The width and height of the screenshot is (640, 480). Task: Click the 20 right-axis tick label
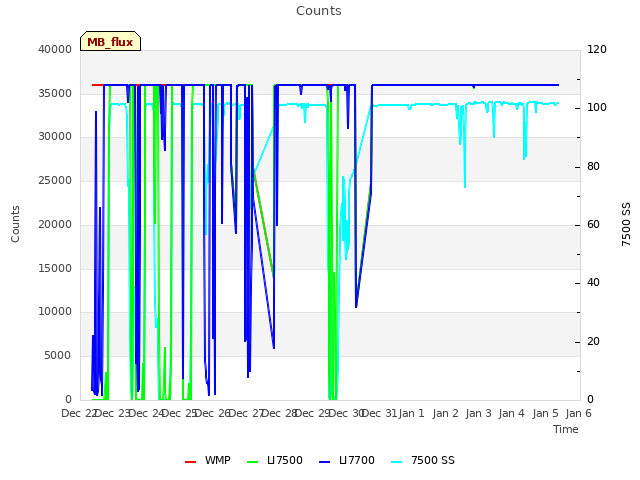(593, 341)
